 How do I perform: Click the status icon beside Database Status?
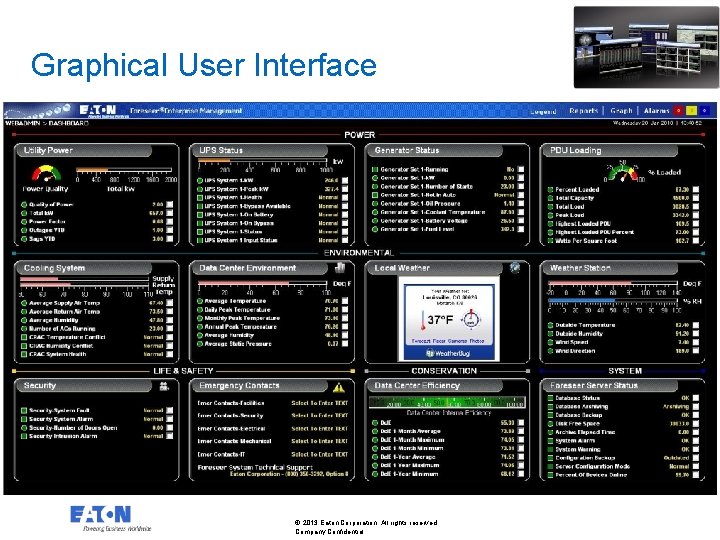click(550, 398)
